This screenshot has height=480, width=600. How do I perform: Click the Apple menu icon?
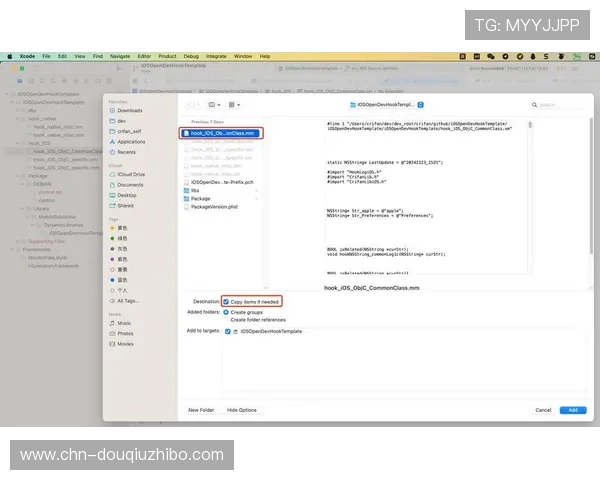[x=9, y=56]
